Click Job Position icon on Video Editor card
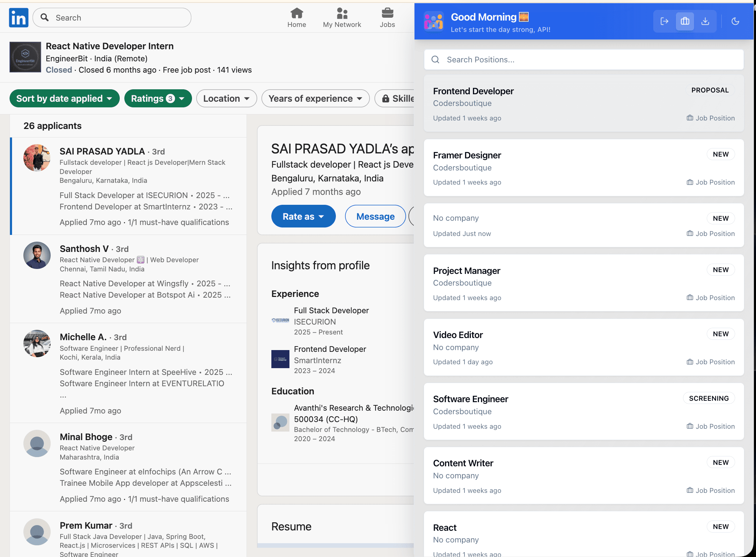 (690, 362)
